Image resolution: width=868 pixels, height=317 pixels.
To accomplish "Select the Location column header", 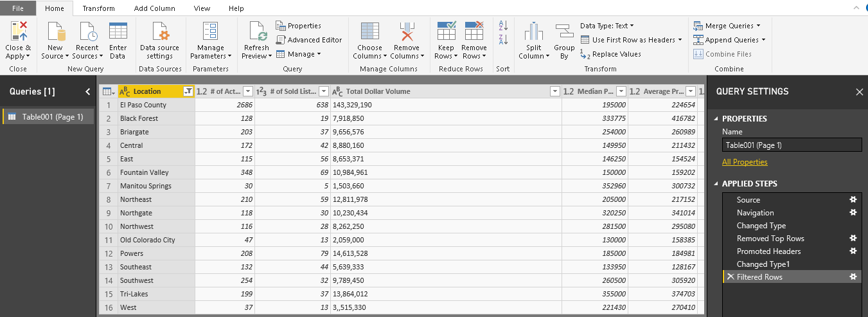I will pos(156,91).
